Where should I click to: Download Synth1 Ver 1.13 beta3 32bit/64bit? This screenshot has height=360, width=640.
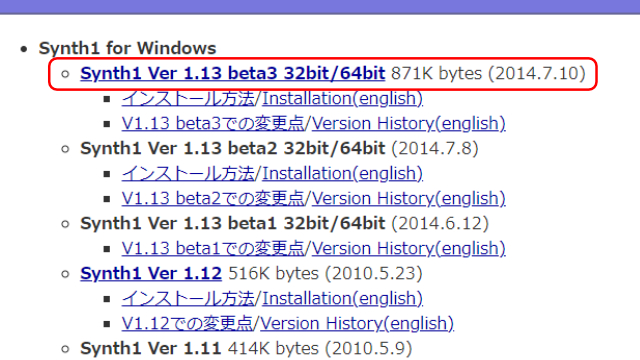click(x=233, y=73)
